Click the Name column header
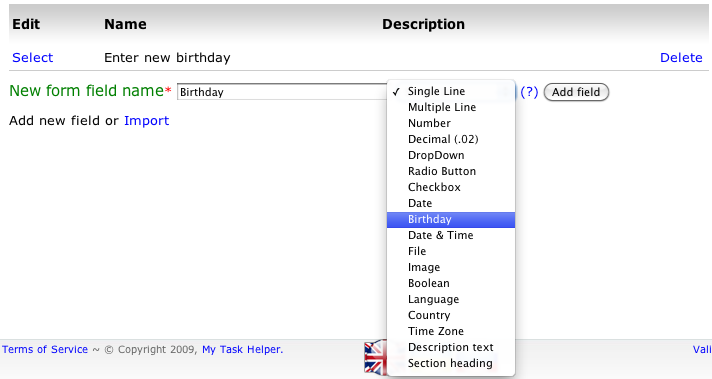The width and height of the screenshot is (712, 379). click(125, 24)
